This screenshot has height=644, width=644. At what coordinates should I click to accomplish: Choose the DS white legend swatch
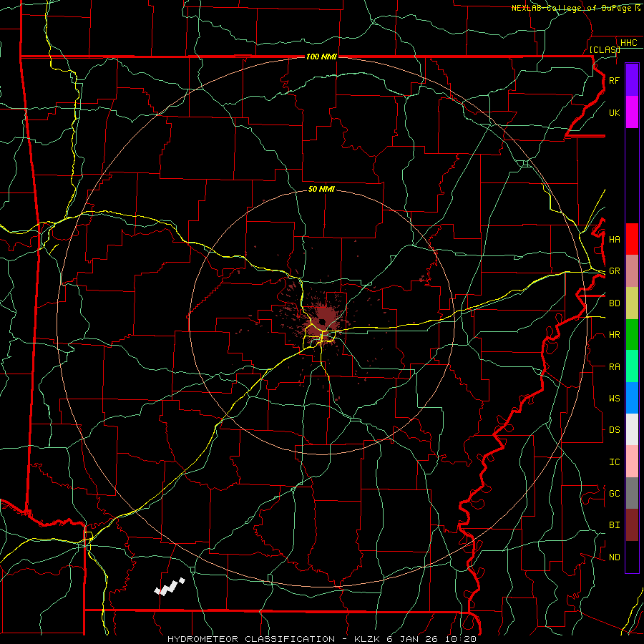(x=632, y=429)
